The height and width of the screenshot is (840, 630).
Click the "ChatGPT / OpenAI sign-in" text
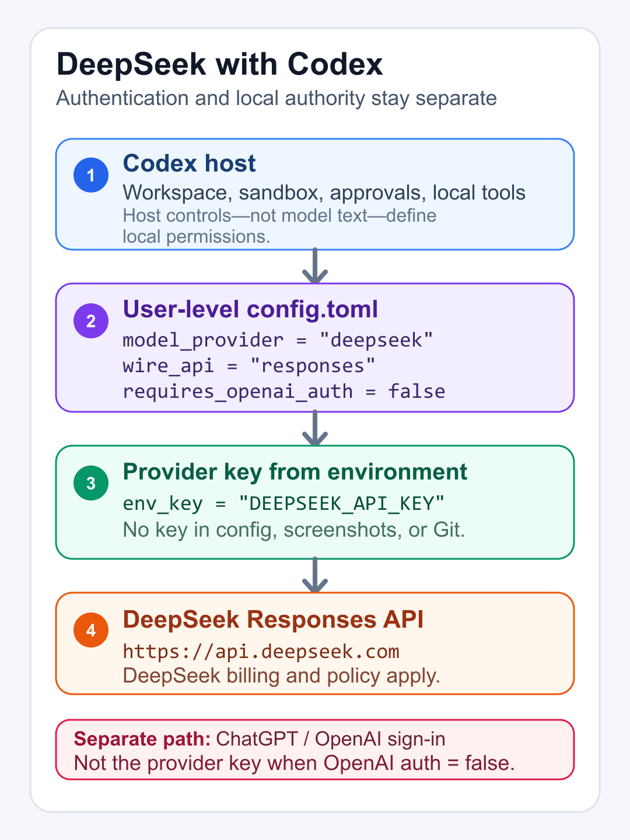coord(331,739)
